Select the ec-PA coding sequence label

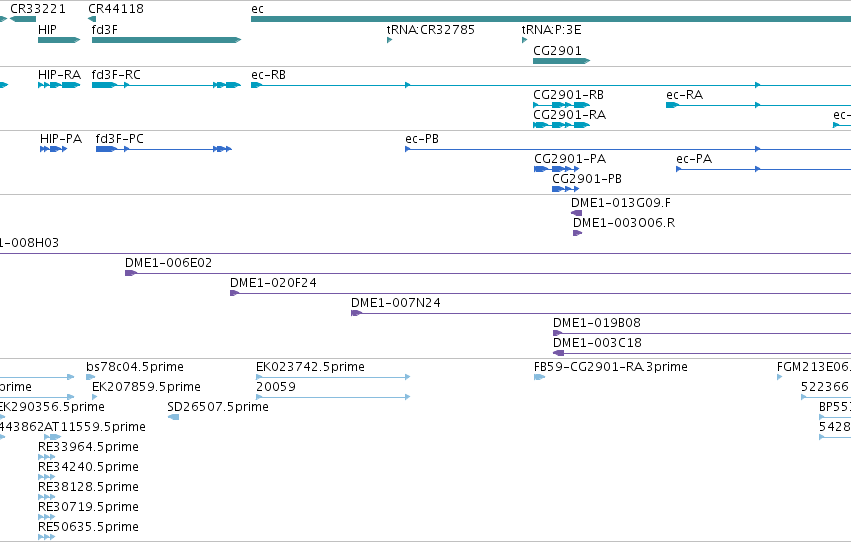[694, 158]
